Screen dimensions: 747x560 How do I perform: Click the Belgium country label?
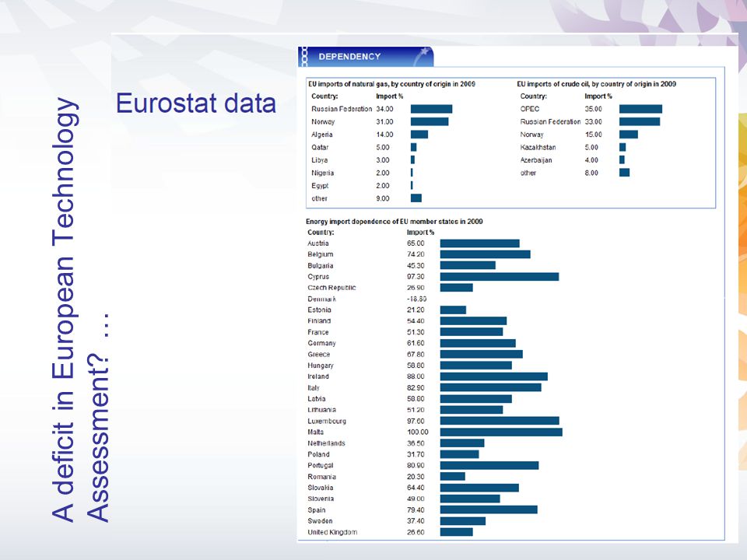point(321,254)
